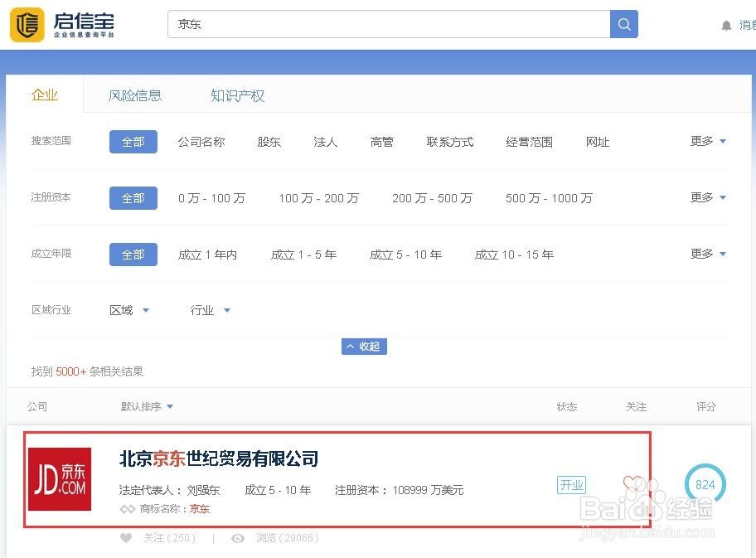Click 注册资本 108999 万美元 text
Image resolution: width=756 pixels, height=558 pixels.
tap(400, 491)
